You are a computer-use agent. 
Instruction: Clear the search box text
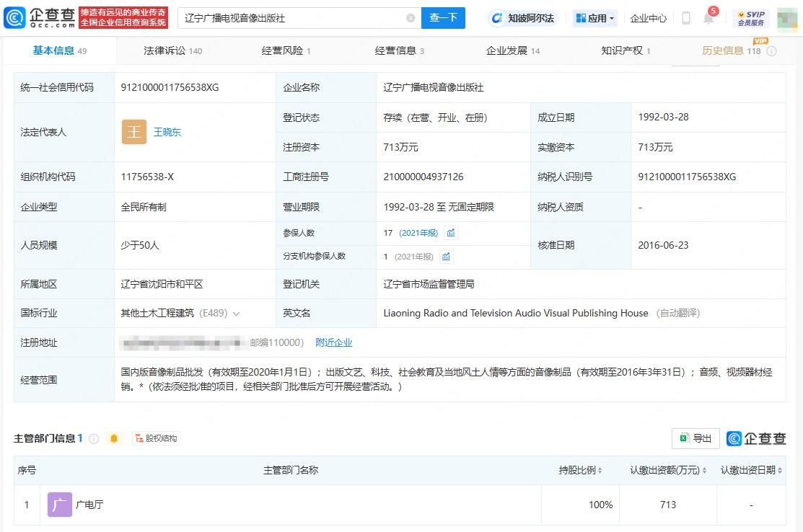(411, 18)
